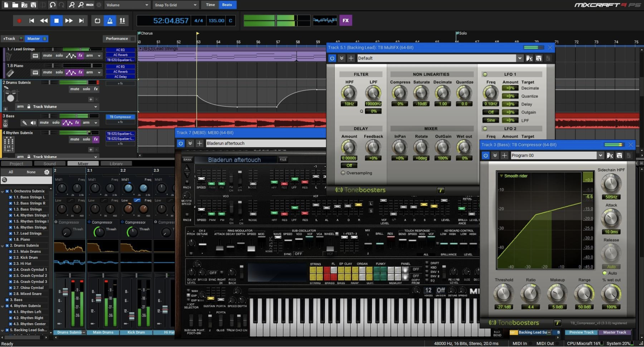The height and width of the screenshot is (347, 644).
Task: Save the project with the floppy disk icon
Action: (33, 5)
